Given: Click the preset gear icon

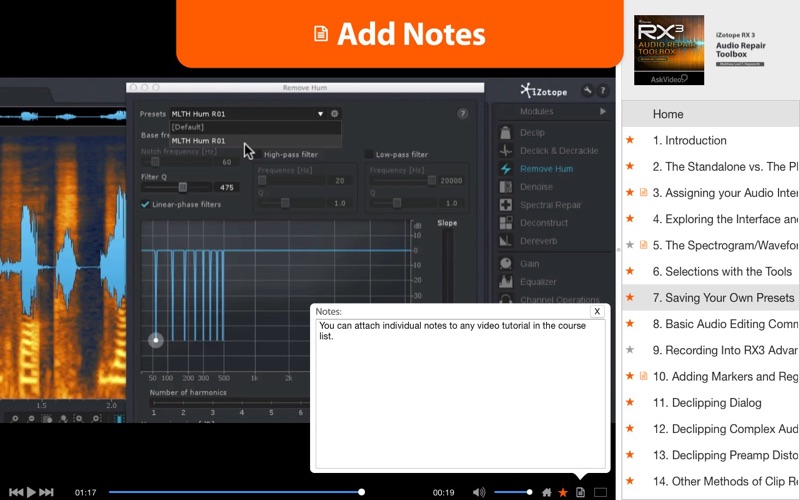Looking at the screenshot, I should pyautogui.click(x=335, y=114).
